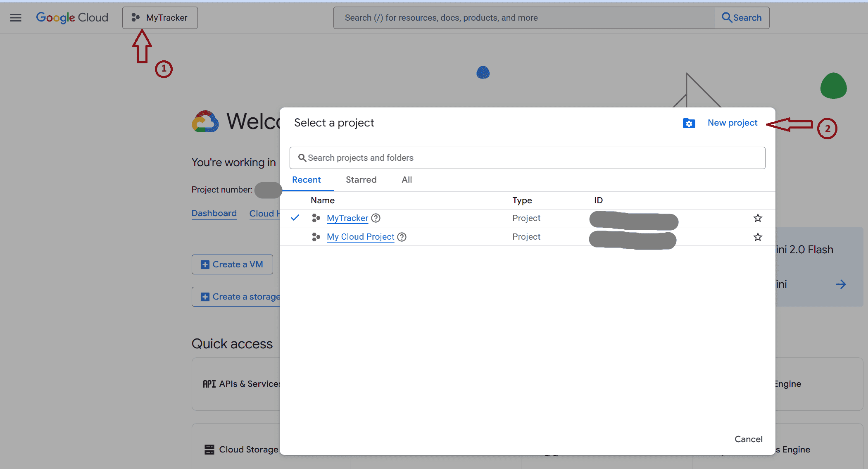Open the APIs & Services card
Image resolution: width=868 pixels, height=469 pixels.
236,384
